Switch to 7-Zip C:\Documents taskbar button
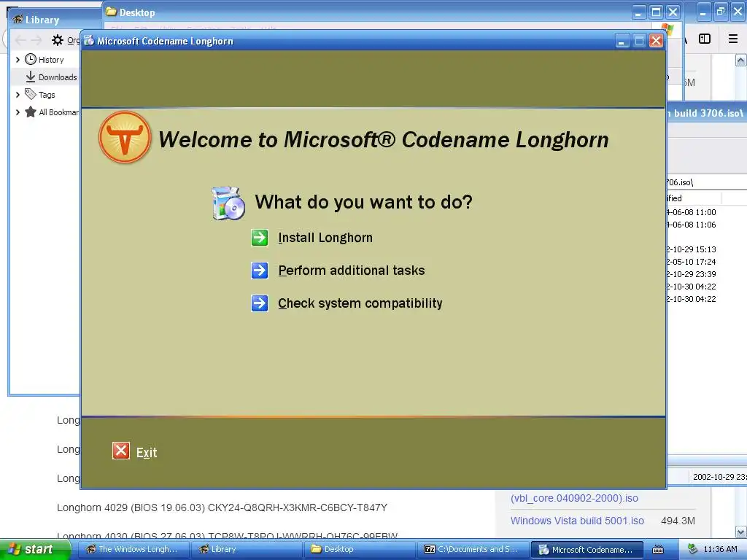Image resolution: width=747 pixels, height=560 pixels. 473,549
